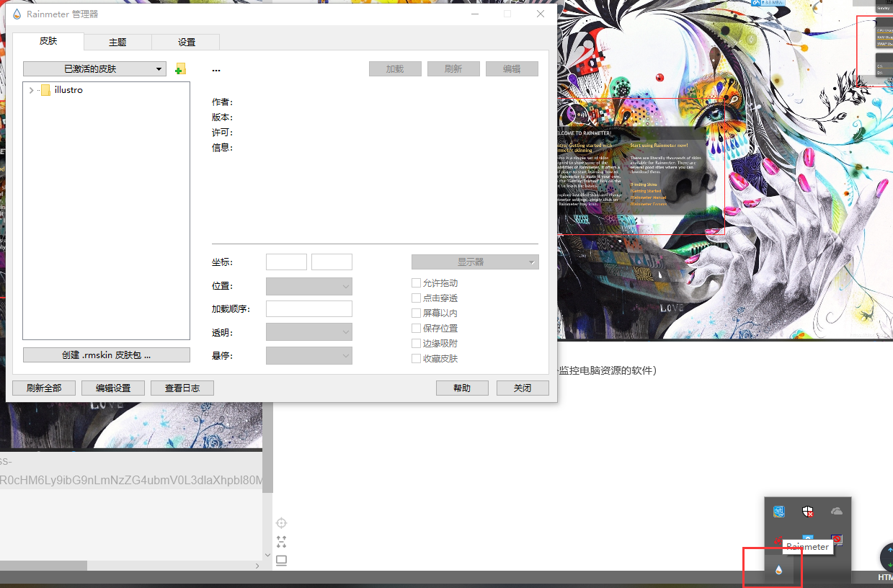Click the down chevron at editor scrollbar bottom
Image resolution: width=893 pixels, height=588 pixels.
[268, 556]
